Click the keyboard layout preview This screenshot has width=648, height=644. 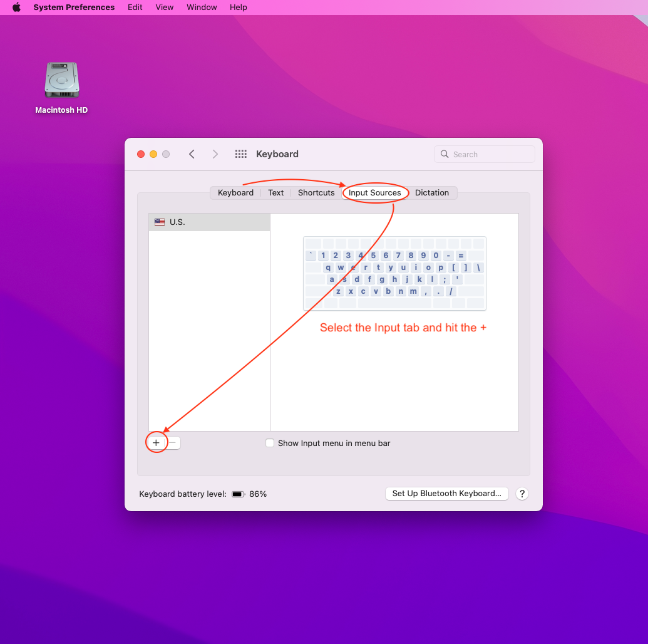pos(394,273)
